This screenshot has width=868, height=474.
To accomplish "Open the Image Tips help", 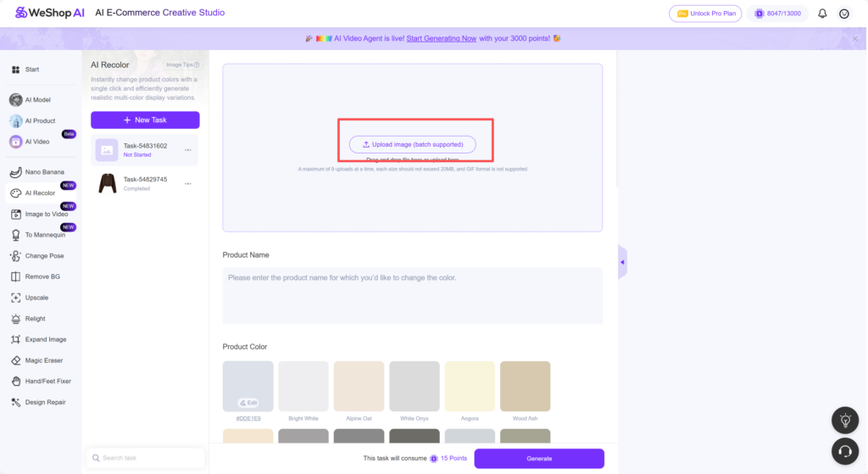I will click(x=183, y=64).
